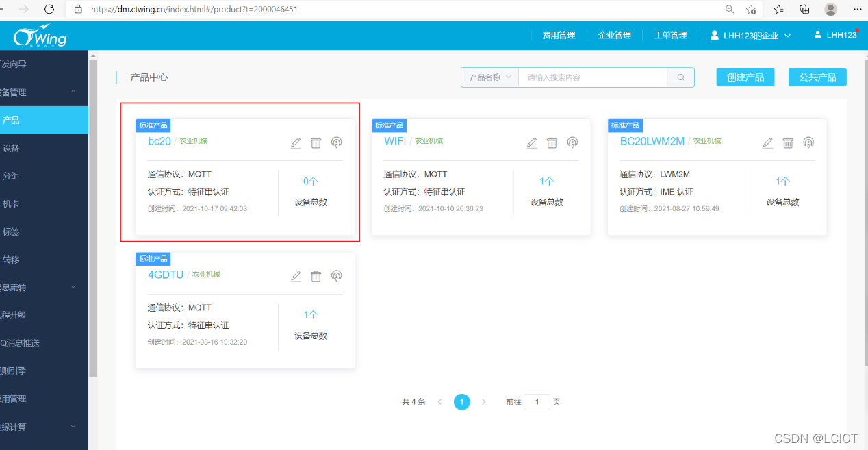Delete the 4GDTU product via trash icon
The image size is (868, 450).
coord(316,275)
